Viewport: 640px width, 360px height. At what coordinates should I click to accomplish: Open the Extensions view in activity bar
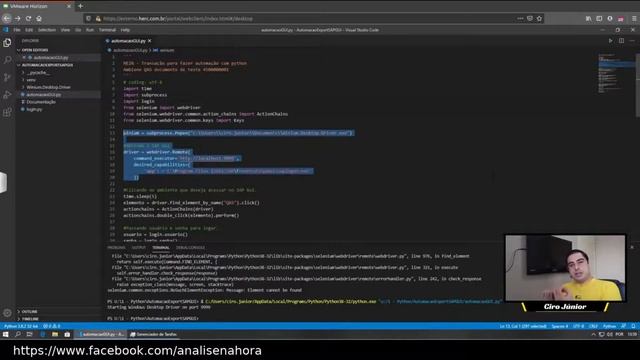[7, 112]
